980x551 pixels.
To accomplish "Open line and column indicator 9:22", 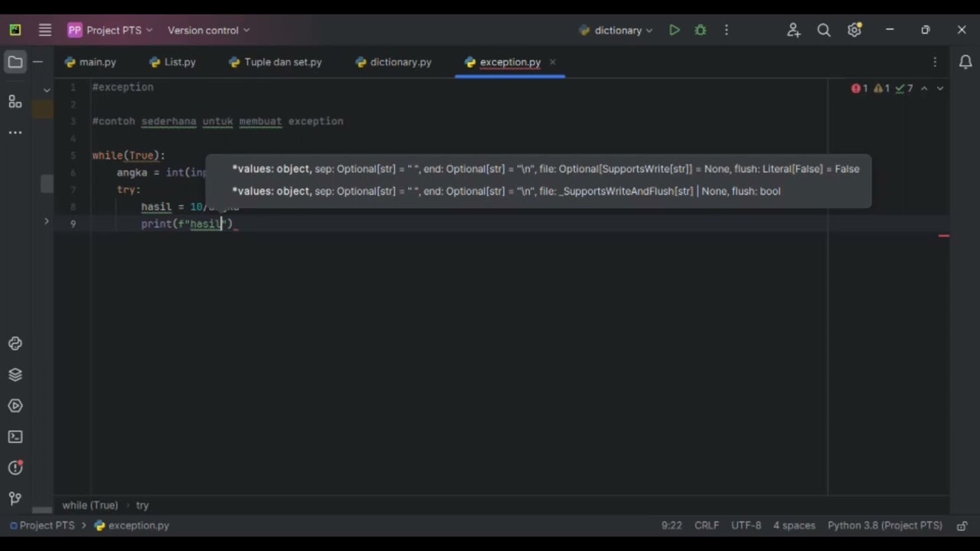I will point(671,526).
